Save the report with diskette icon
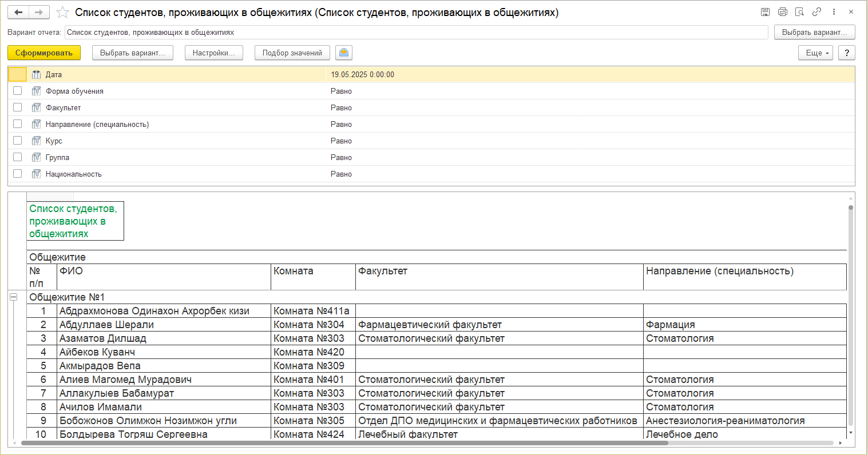 click(766, 12)
